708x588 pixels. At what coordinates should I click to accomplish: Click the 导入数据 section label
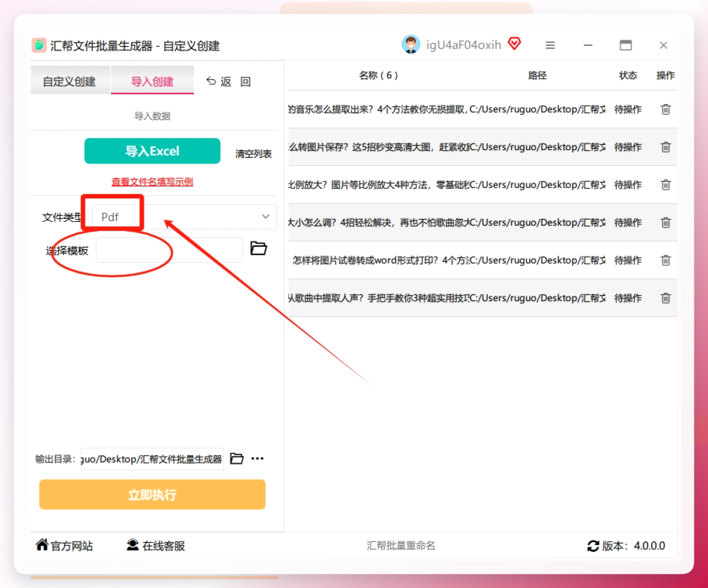(152, 116)
